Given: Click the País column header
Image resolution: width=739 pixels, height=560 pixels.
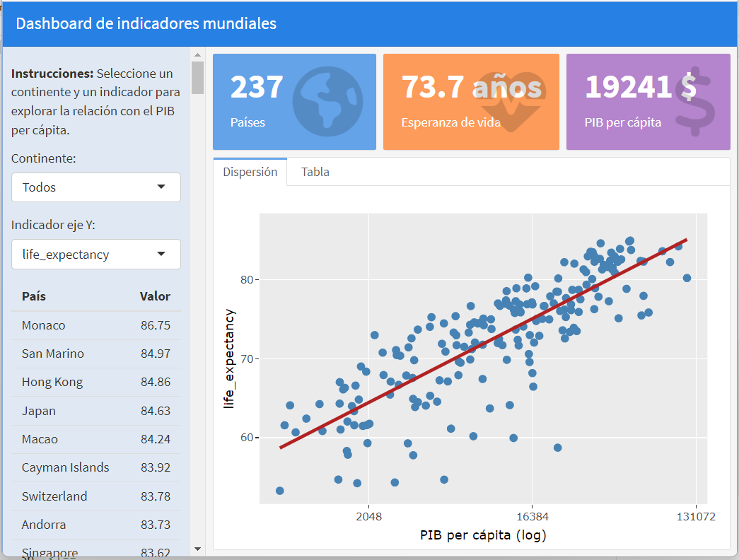Looking at the screenshot, I should [34, 296].
